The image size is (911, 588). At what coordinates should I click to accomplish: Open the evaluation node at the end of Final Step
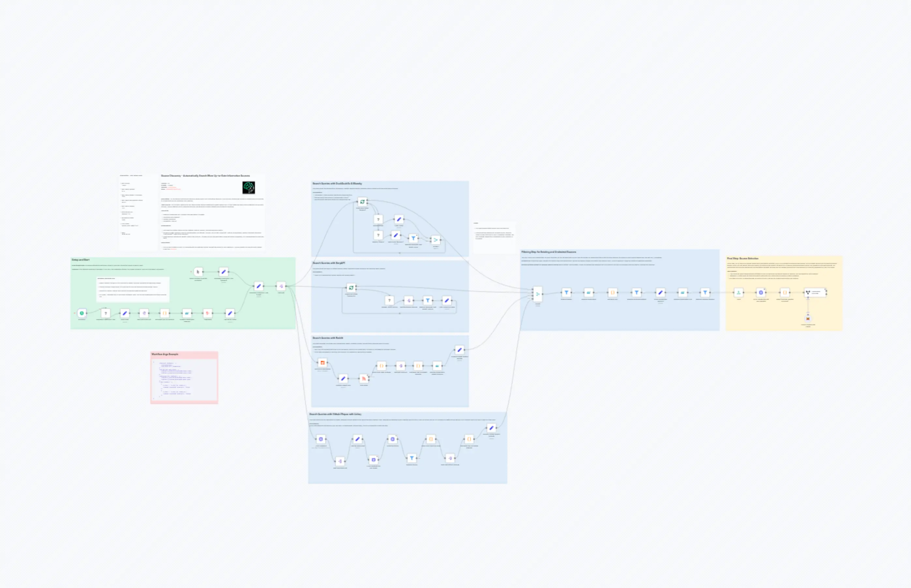coord(815,293)
